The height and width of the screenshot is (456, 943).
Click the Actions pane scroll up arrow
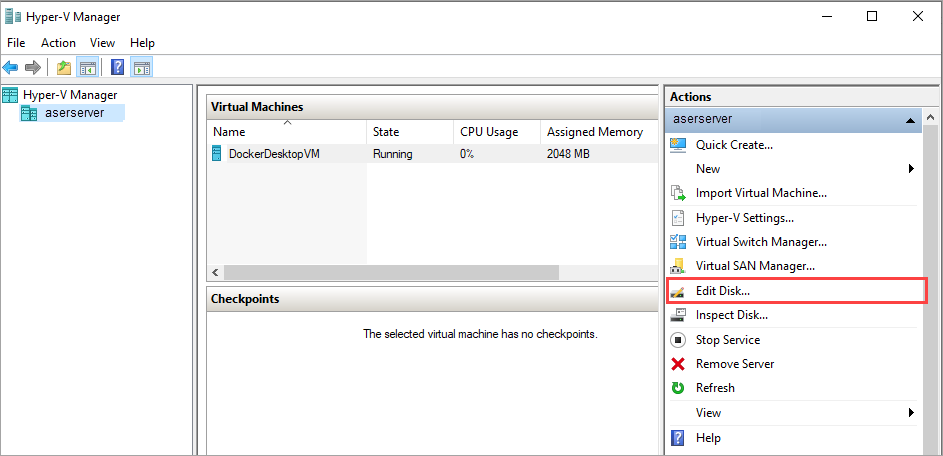click(x=931, y=118)
